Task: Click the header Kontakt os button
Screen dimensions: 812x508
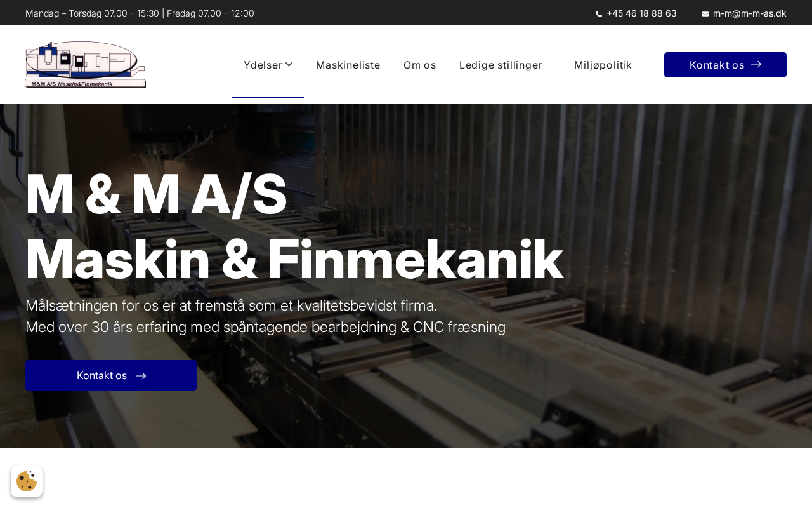Action: pos(725,65)
